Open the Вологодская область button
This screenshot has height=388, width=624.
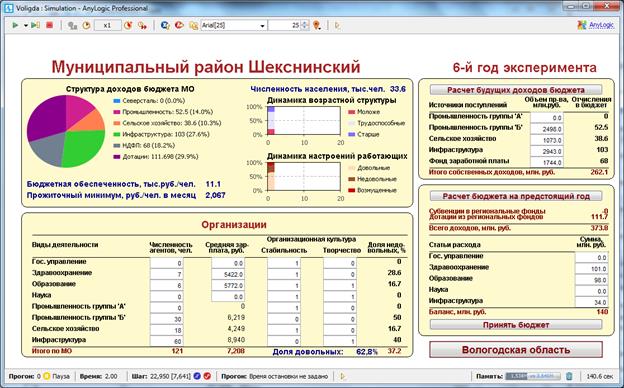click(x=516, y=350)
